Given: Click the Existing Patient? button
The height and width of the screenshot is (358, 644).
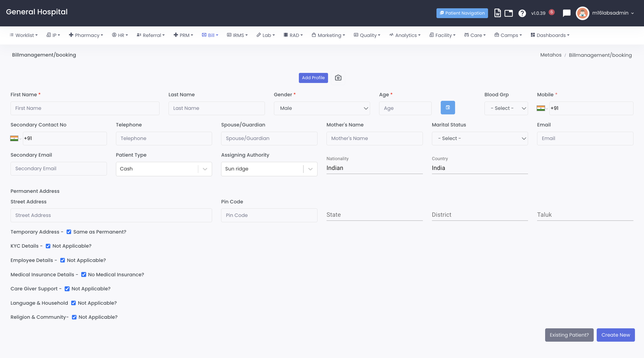Looking at the screenshot, I should (x=569, y=335).
